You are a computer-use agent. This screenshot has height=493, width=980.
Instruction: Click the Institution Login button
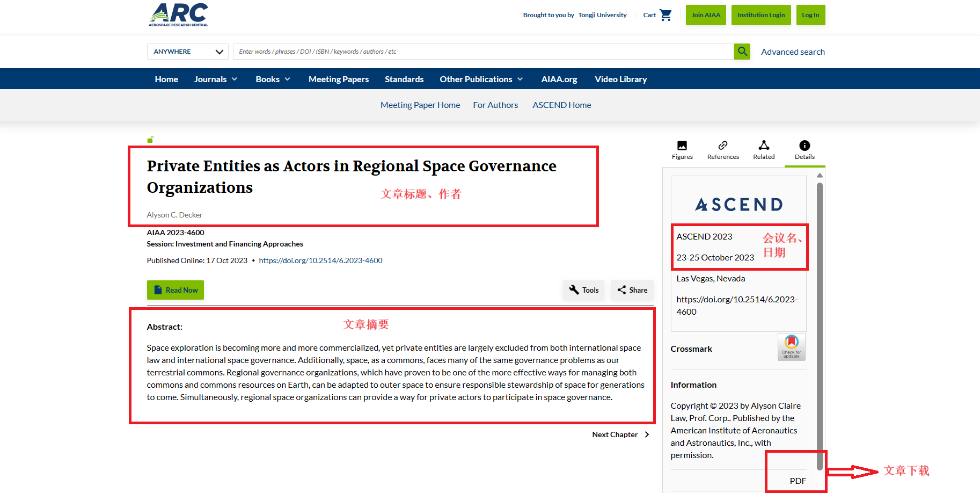click(761, 15)
